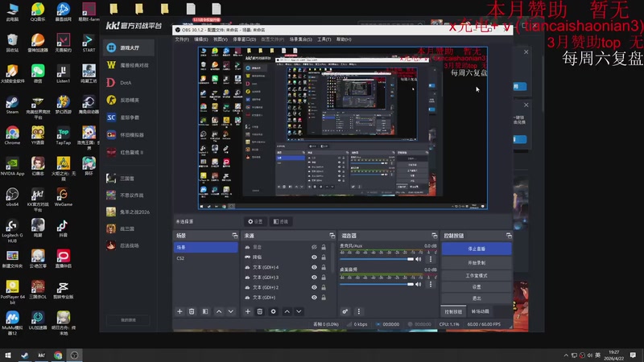Toggle lock on the game capture source
Viewport: 644px width, 362px height.
pyautogui.click(x=324, y=257)
